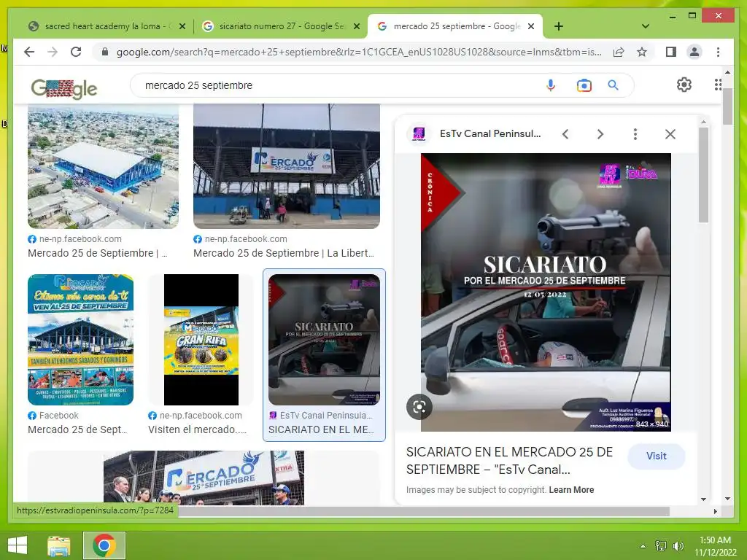Search inside image with Lens icon

419,407
